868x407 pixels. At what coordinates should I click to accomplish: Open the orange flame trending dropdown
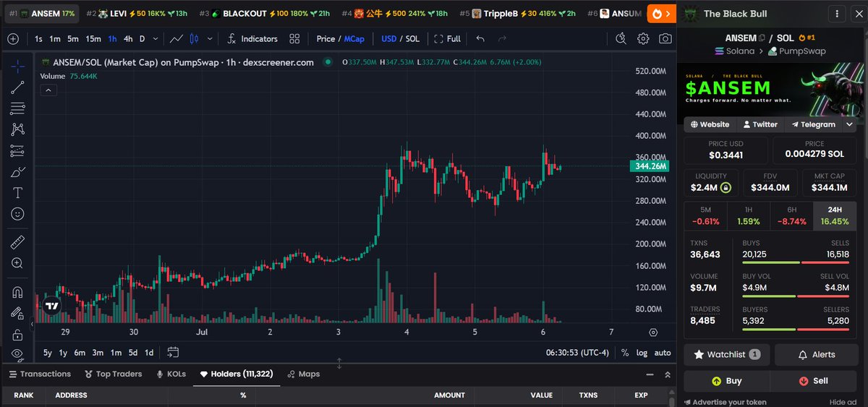661,14
